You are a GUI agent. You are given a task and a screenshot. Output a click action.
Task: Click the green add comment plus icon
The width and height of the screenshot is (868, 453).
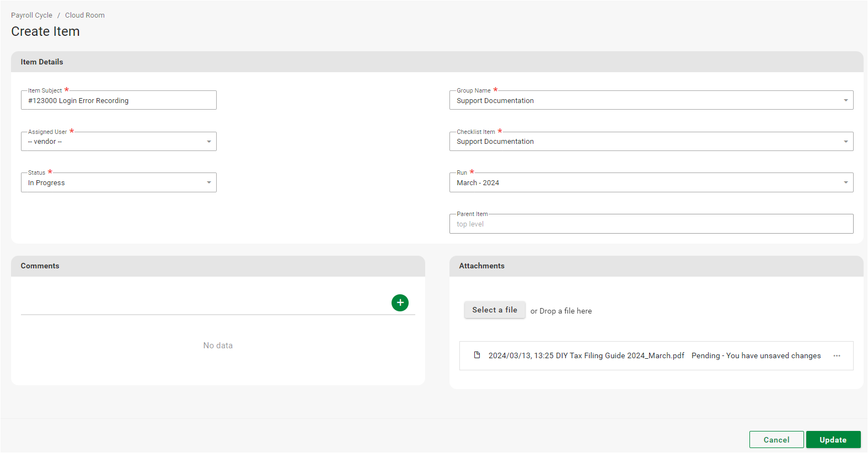400,303
